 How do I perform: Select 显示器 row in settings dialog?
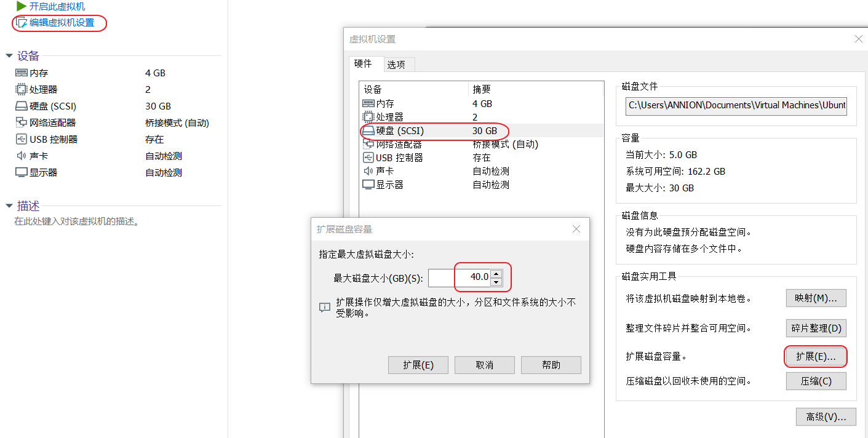click(x=480, y=185)
